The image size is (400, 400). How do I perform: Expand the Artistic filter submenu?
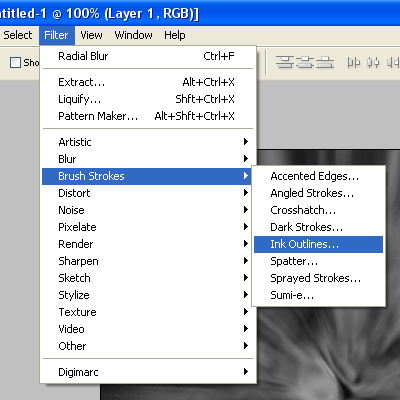pos(148,142)
